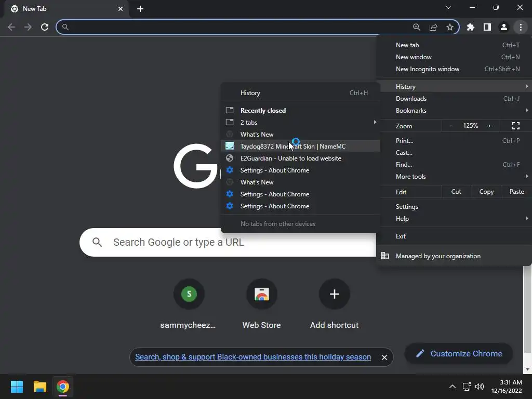Open the Black-owned businesses promo link

(253, 357)
